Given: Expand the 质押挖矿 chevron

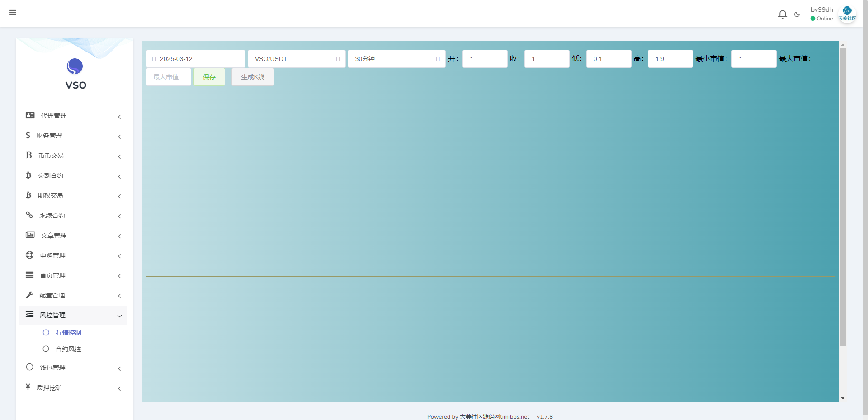Looking at the screenshot, I should point(119,388).
